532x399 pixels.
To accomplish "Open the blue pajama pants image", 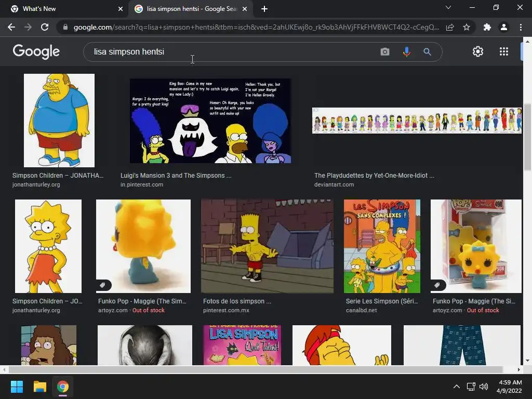I will point(462,345).
